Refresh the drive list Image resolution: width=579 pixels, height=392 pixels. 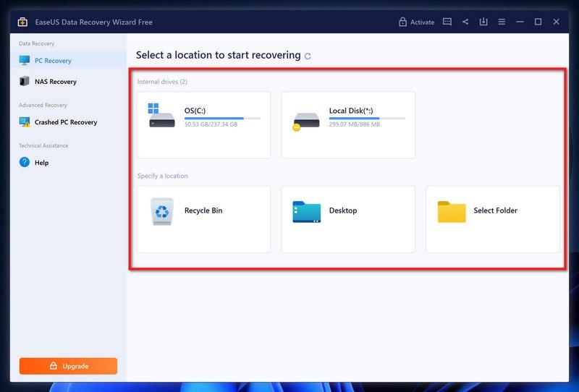308,56
